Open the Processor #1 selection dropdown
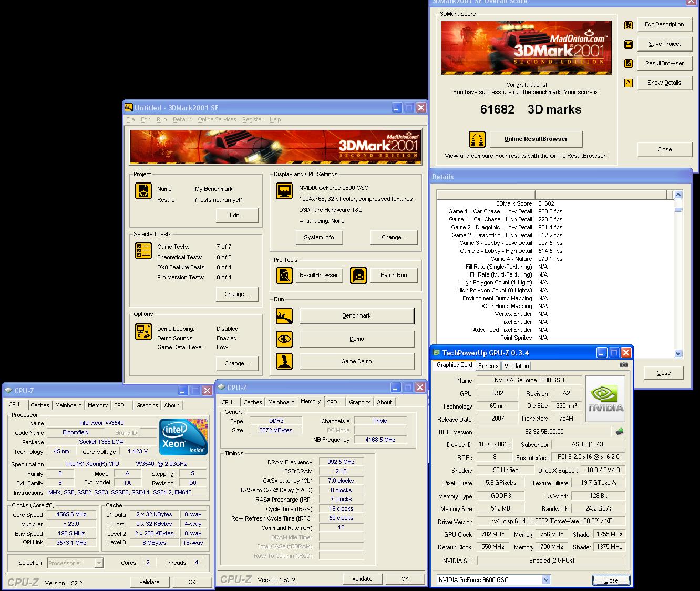The image size is (700, 591). pos(99,563)
